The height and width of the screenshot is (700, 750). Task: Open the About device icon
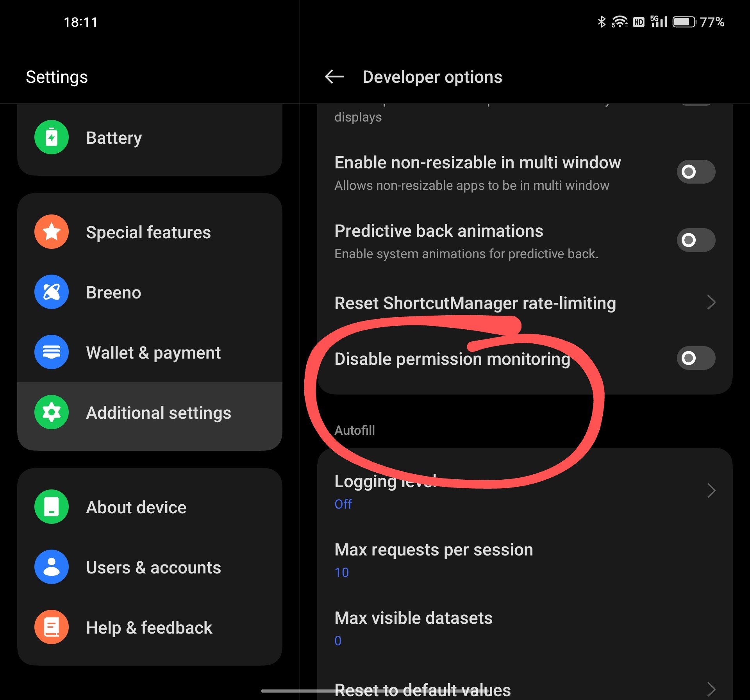(x=52, y=507)
